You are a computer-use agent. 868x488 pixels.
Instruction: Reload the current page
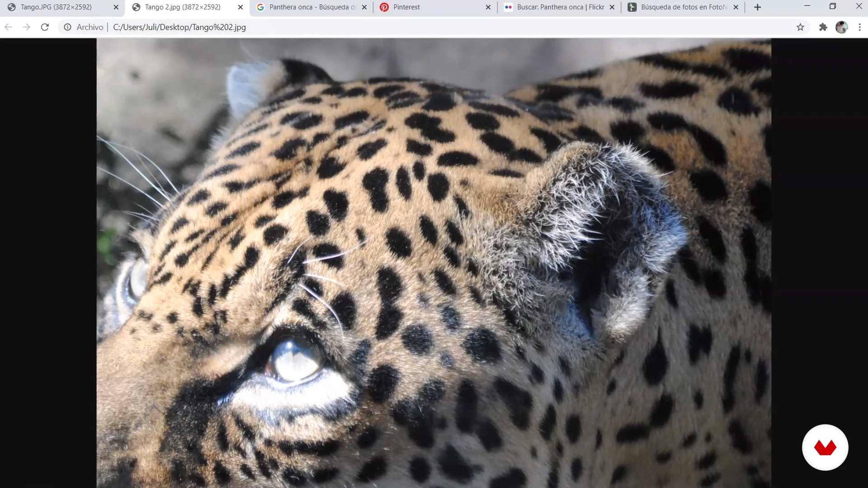coord(45,27)
